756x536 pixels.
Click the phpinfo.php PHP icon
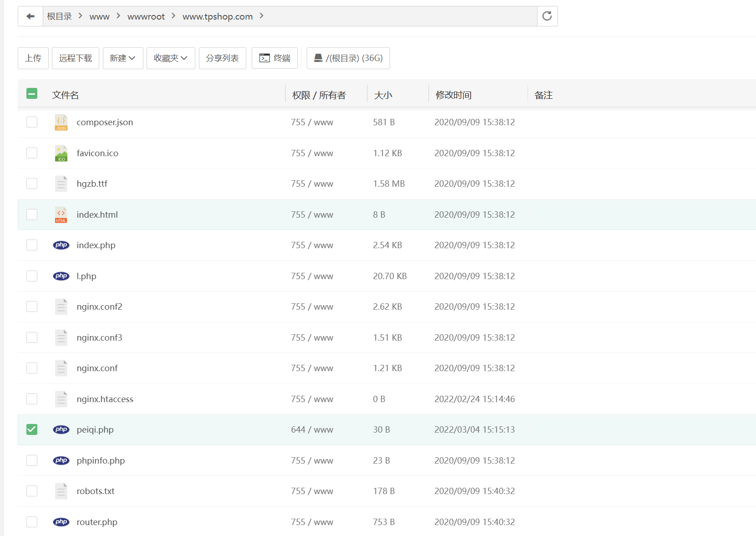coord(61,461)
